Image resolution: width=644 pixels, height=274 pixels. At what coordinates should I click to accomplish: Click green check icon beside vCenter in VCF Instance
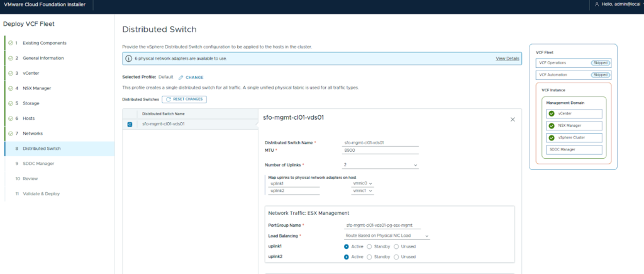pyautogui.click(x=552, y=113)
